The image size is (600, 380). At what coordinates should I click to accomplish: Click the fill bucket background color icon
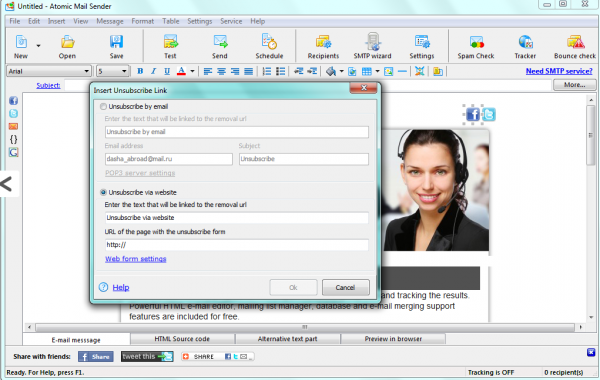click(x=331, y=71)
